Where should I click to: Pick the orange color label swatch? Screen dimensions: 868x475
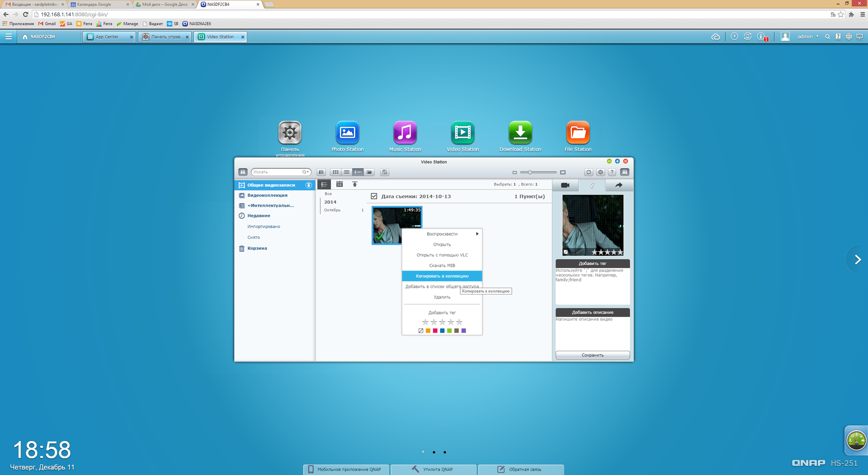click(428, 331)
